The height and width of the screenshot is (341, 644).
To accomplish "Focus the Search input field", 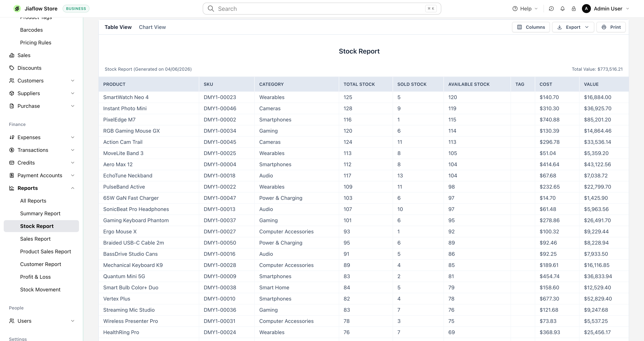I will click(x=322, y=9).
